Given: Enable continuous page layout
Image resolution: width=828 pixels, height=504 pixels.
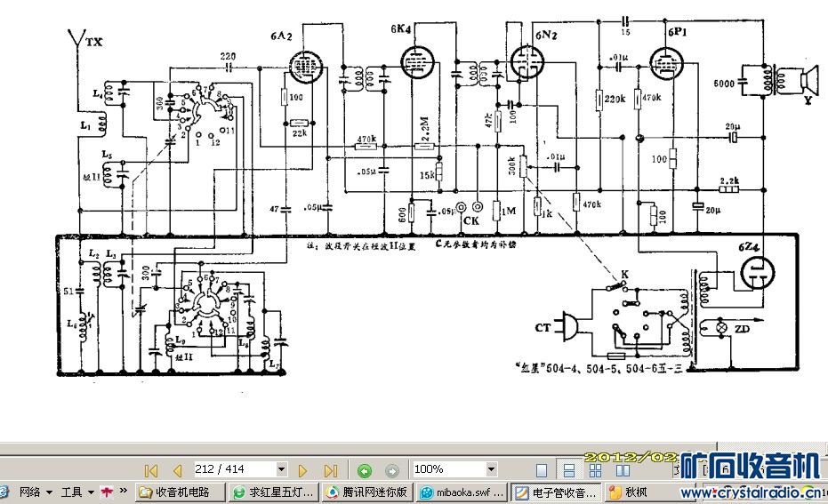Looking at the screenshot, I should pyautogui.click(x=568, y=469).
